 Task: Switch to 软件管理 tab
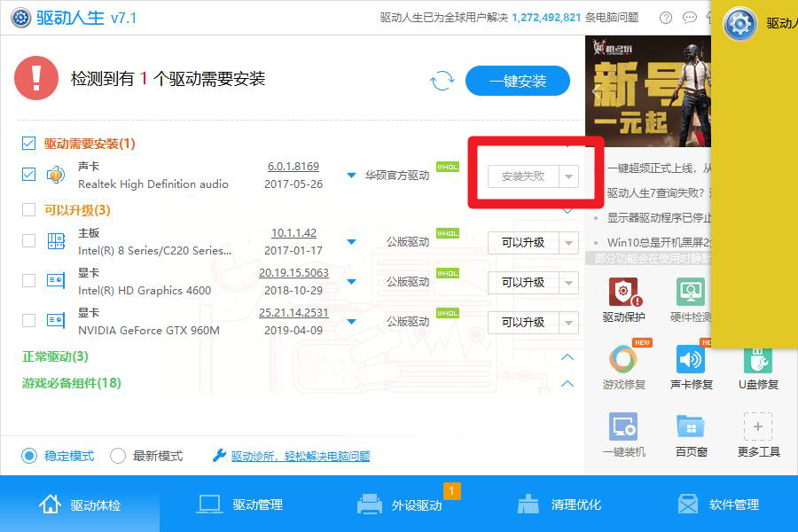pyautogui.click(x=718, y=505)
